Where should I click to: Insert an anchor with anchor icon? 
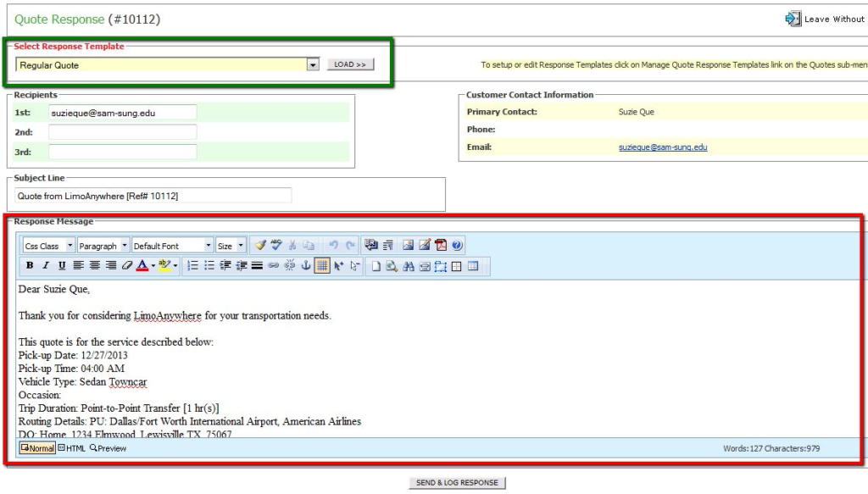coord(306,266)
